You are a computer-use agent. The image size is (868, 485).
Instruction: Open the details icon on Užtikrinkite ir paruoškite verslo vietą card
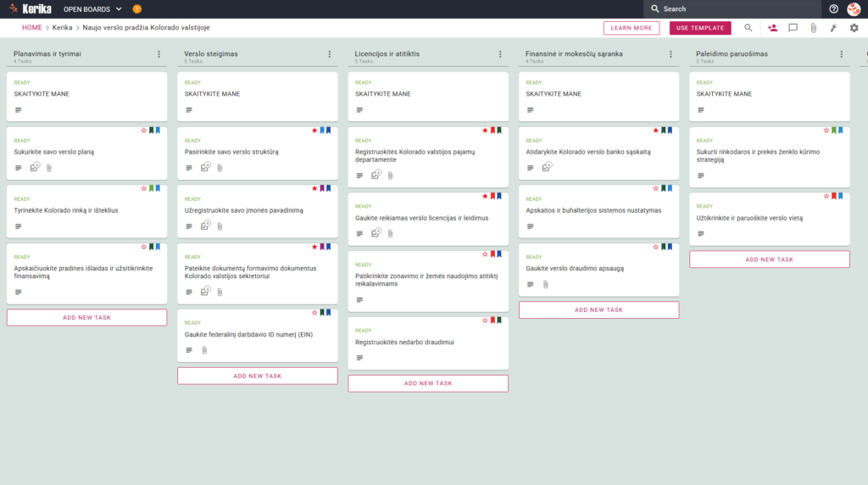tap(701, 234)
